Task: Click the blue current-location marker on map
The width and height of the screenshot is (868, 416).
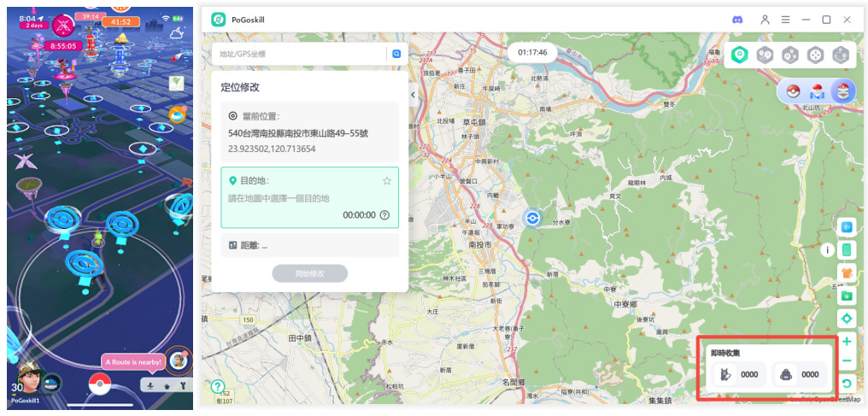Action: click(x=532, y=218)
